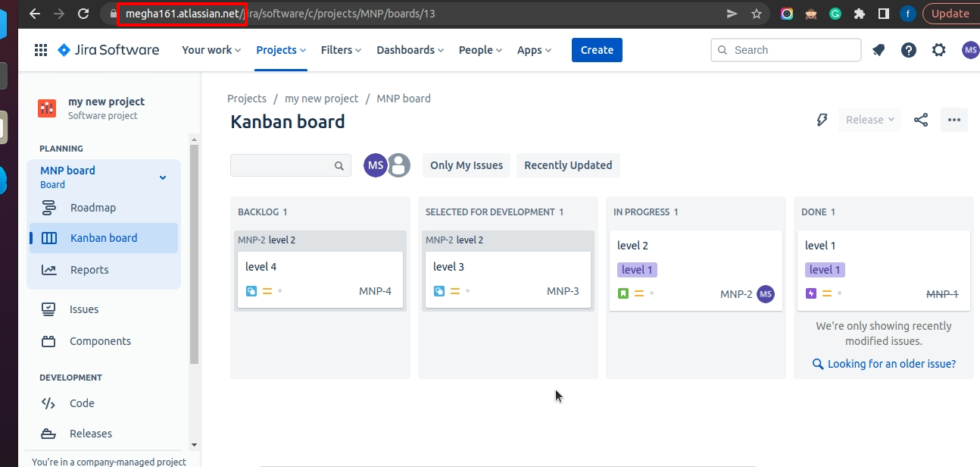
Task: Click MNP-1 issue key
Action: (x=942, y=294)
